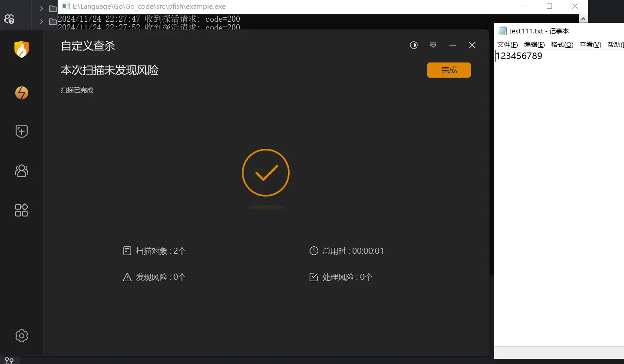The height and width of the screenshot is (364, 624).
Task: Click the 扫描已完成 status text
Action: (x=77, y=90)
